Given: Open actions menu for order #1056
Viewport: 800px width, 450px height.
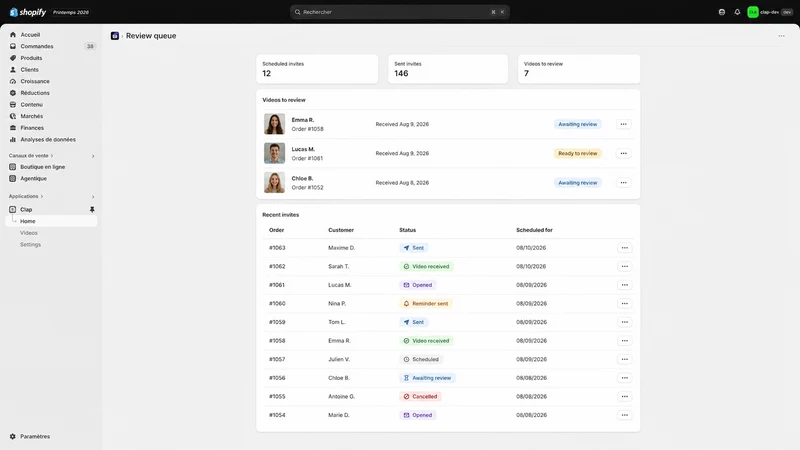Looking at the screenshot, I should tap(624, 378).
